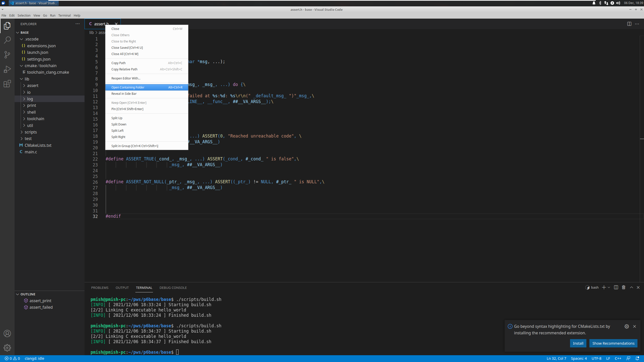Image resolution: width=644 pixels, height=362 pixels.
Task: Toggle the editor split layout icon
Action: 629,24
